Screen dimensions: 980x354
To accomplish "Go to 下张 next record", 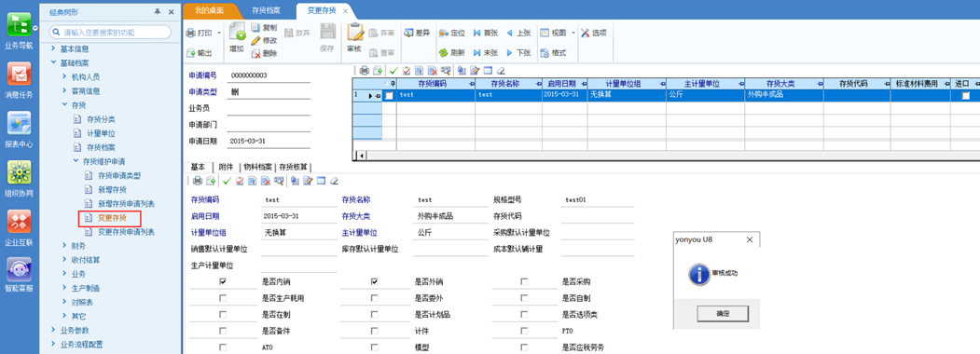I will 518,53.
